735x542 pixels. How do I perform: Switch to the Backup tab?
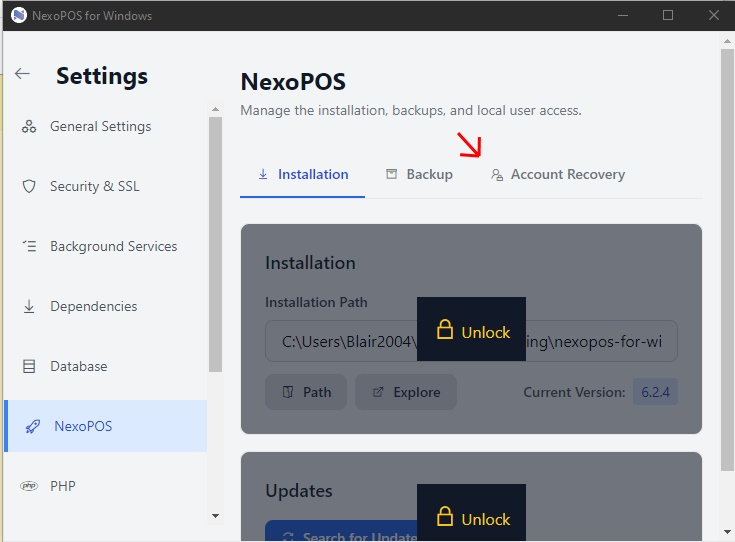[420, 174]
